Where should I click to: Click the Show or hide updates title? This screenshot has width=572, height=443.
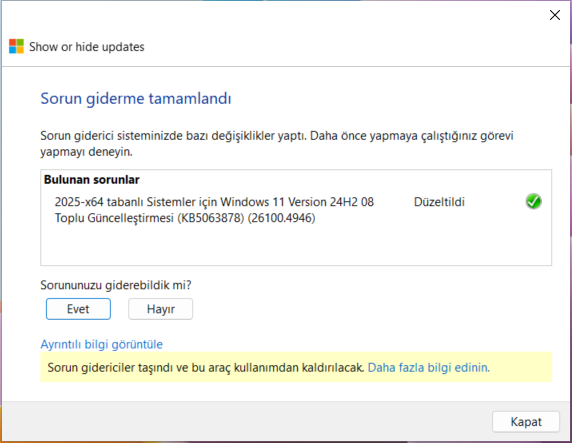tap(87, 47)
